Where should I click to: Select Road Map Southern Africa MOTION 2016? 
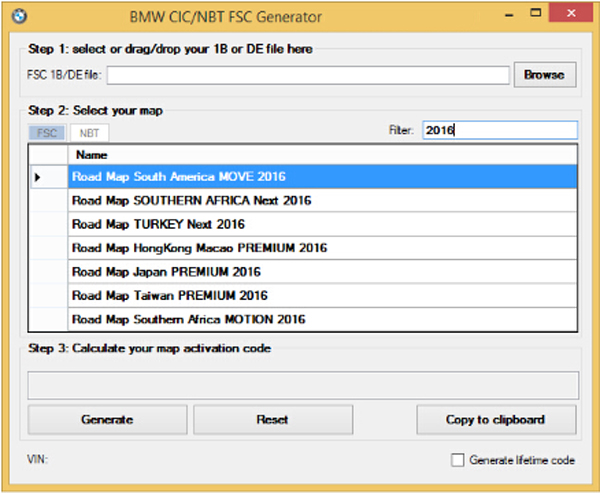coord(322,319)
